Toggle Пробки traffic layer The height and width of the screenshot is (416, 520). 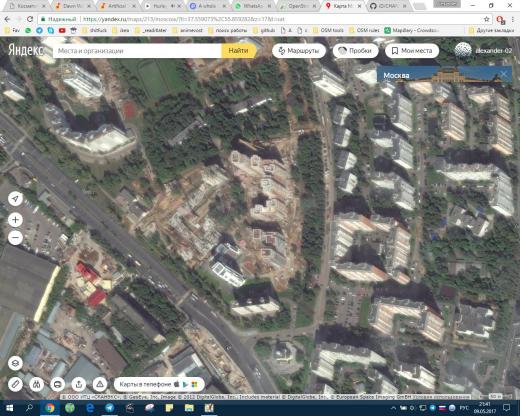[x=356, y=51]
